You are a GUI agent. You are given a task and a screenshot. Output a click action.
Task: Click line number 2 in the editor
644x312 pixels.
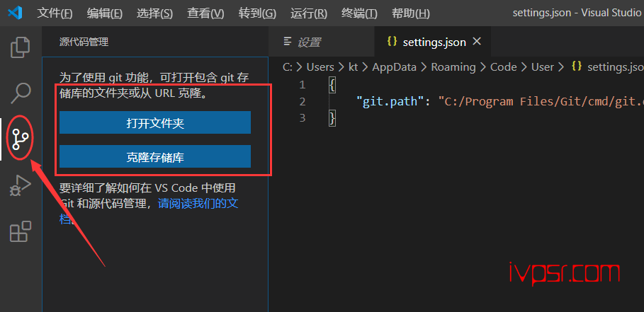303,101
